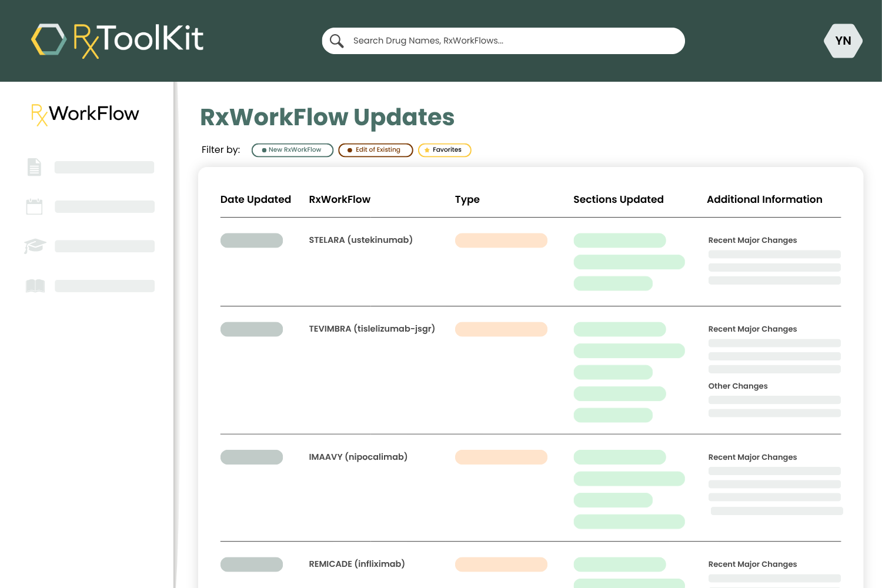Open TEVIMBRA (tislelizumab-jsgr) workflow
882x588 pixels.
point(372,329)
